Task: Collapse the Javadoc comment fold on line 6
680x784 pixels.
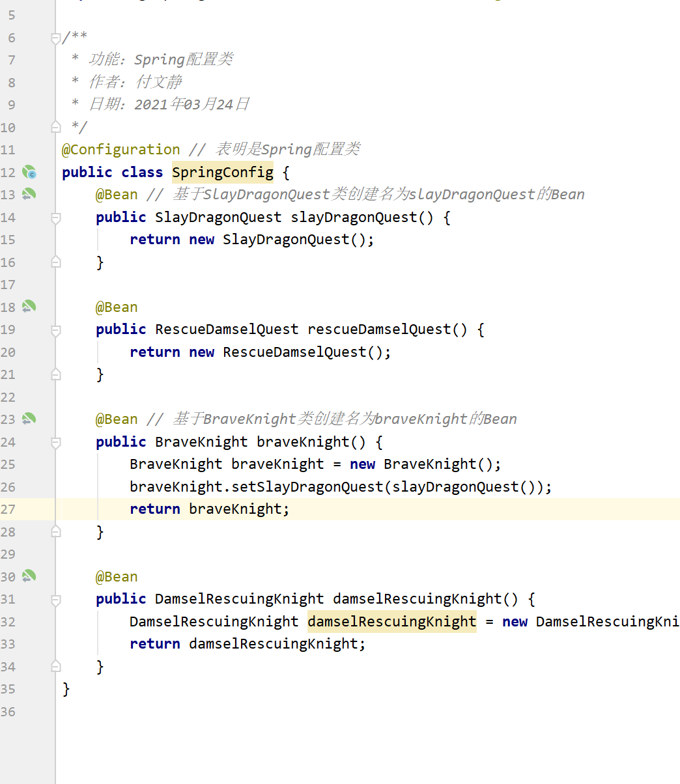Action: click(x=56, y=38)
